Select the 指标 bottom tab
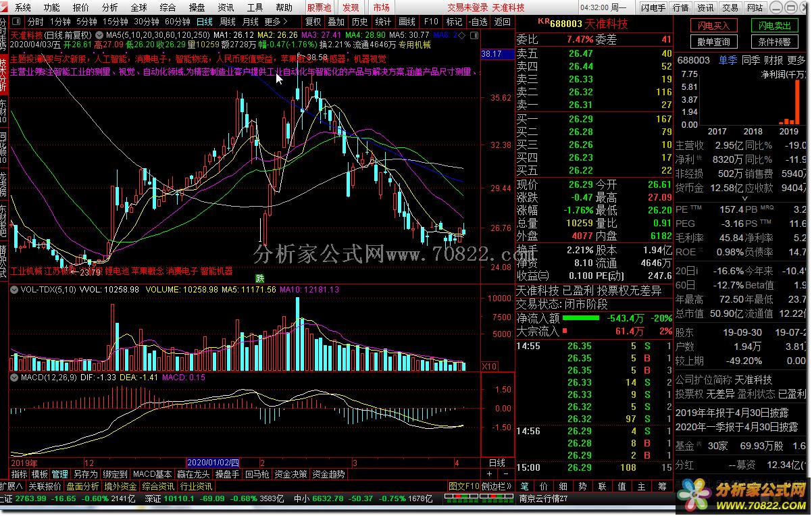The height and width of the screenshot is (516, 812). coord(20,474)
